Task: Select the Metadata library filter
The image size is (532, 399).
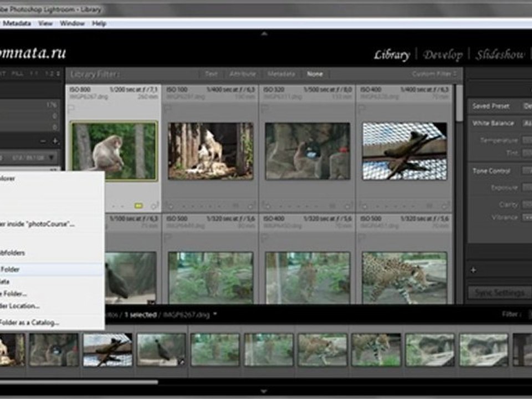Action: point(281,74)
